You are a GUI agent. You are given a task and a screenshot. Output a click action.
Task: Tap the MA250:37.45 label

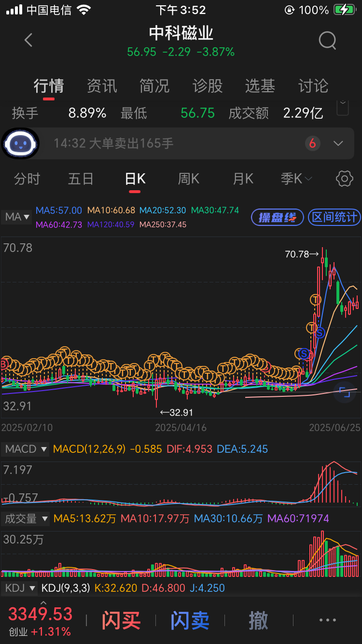(x=163, y=224)
